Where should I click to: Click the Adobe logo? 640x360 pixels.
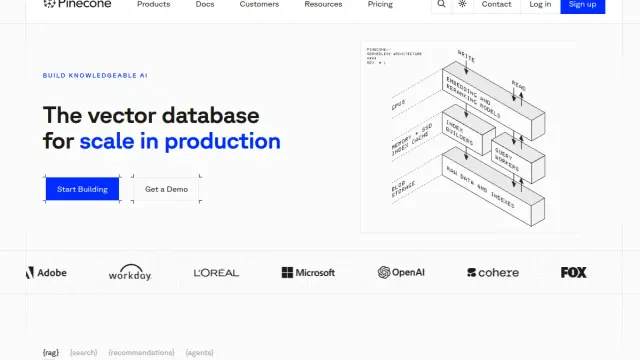point(47,273)
